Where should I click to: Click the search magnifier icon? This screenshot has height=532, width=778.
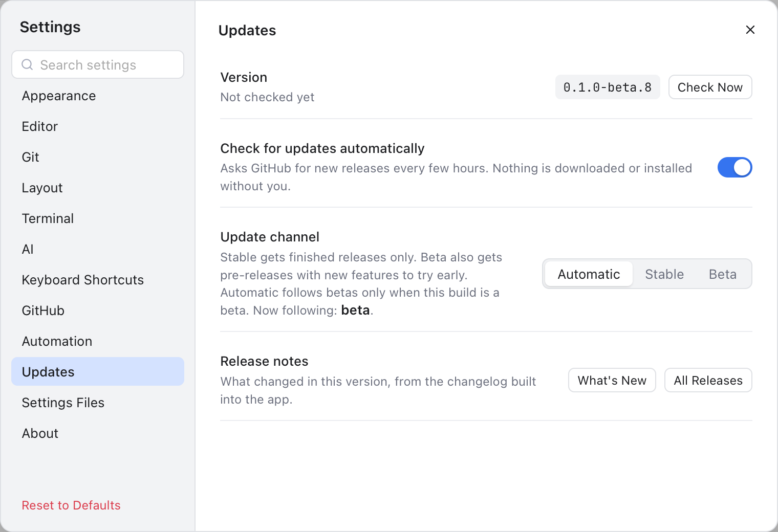pos(27,64)
